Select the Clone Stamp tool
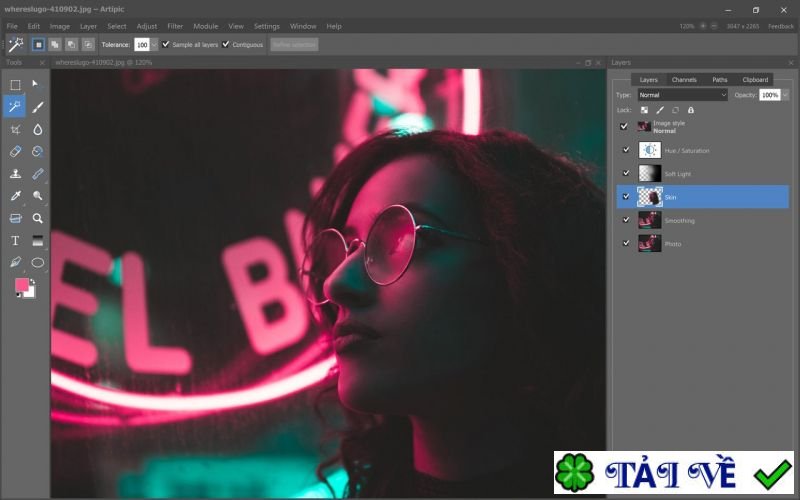Image resolution: width=800 pixels, height=500 pixels. [x=15, y=174]
